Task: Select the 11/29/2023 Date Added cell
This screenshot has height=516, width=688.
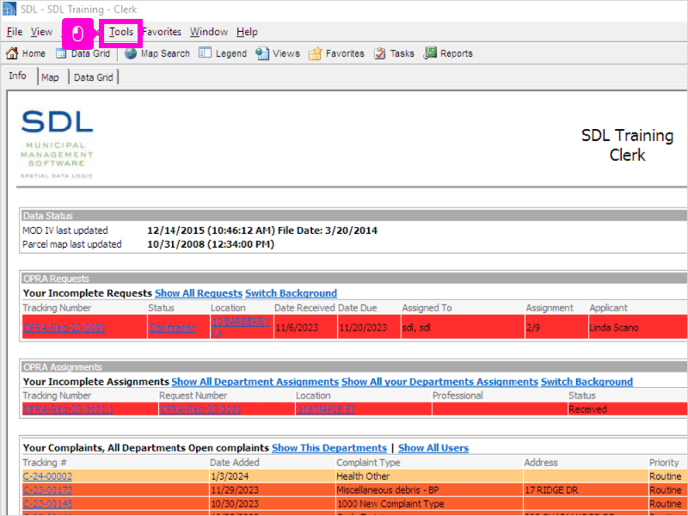Action: tap(272, 490)
